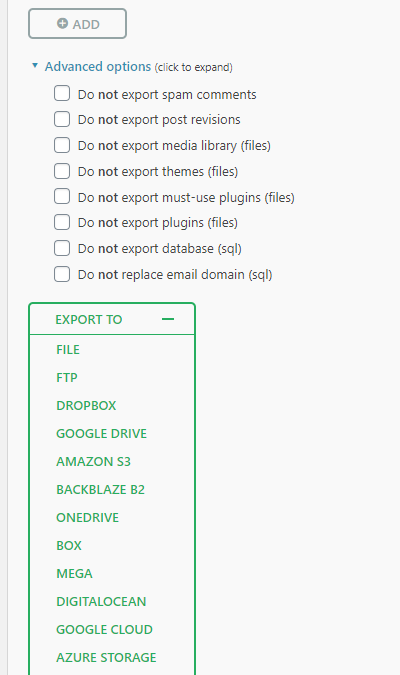
Task: Enable Do not export spam comments
Action: coord(62,93)
